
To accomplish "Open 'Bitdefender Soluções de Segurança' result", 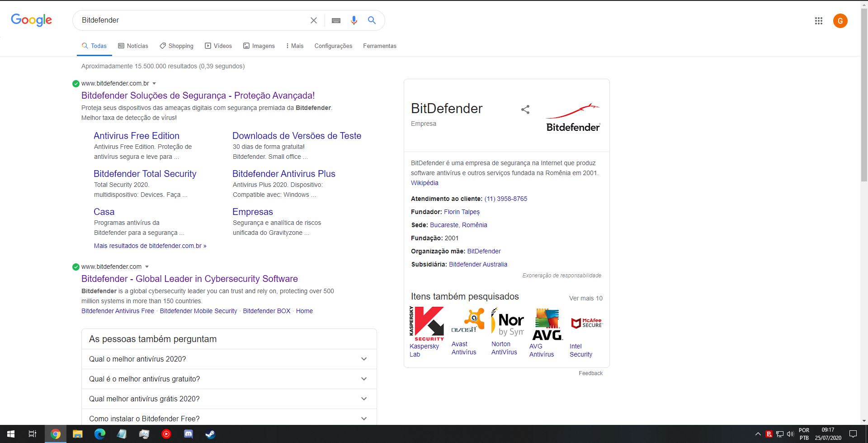I will point(198,95).
